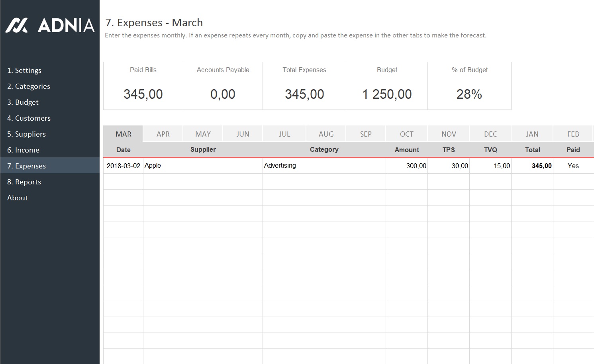
Task: Click the Category column header
Action: click(x=324, y=150)
